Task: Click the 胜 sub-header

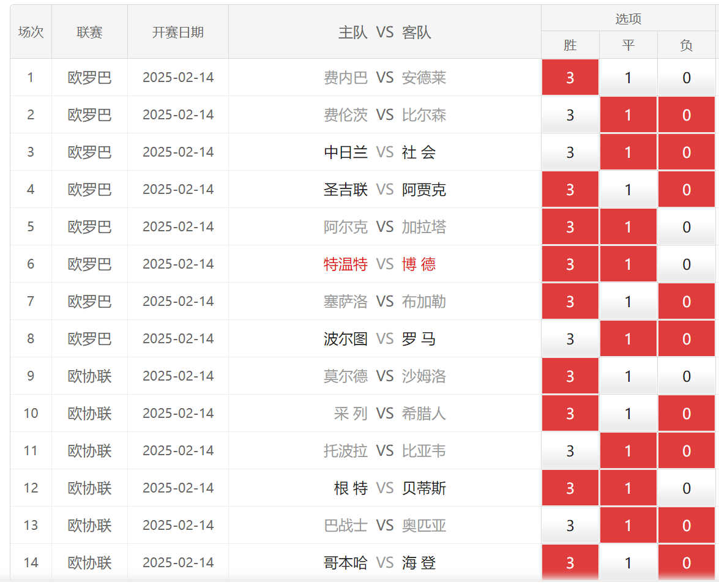Action: pyautogui.click(x=570, y=45)
